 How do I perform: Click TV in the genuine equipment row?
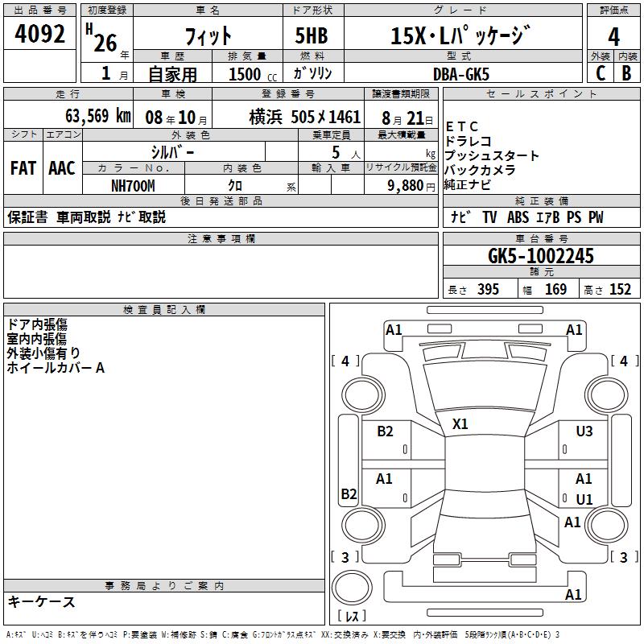coord(489,217)
